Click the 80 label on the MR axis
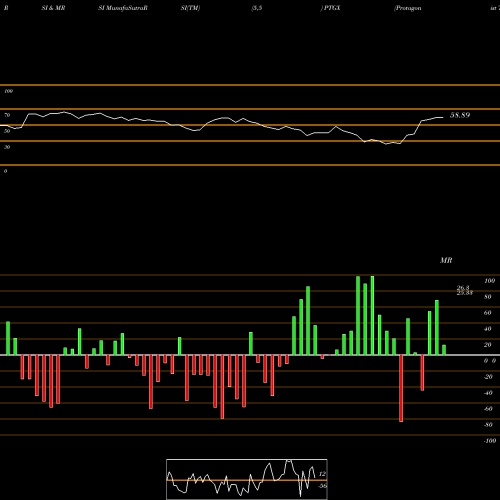Image resolution: width=500 pixels, height=500 pixels. pyautogui.click(x=488, y=297)
